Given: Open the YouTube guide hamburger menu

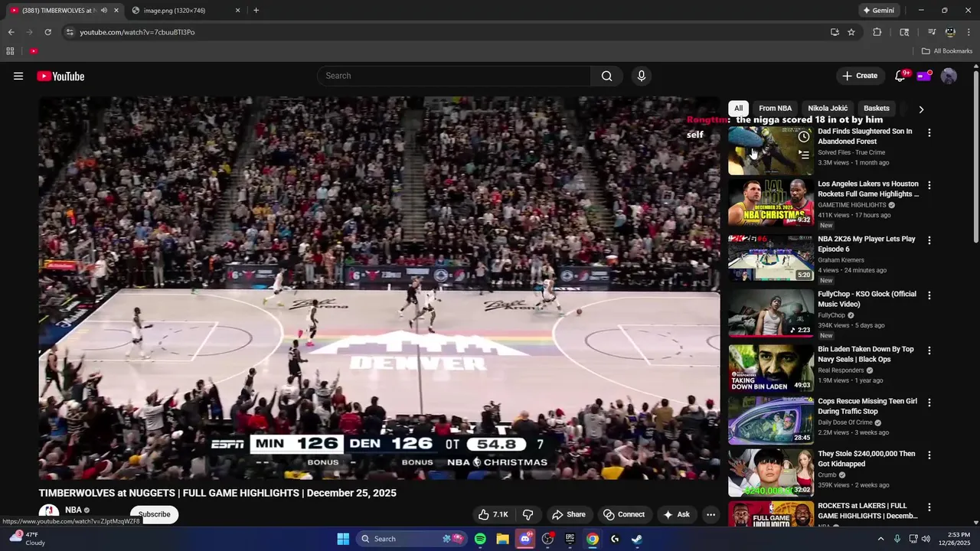Looking at the screenshot, I should tap(18, 76).
